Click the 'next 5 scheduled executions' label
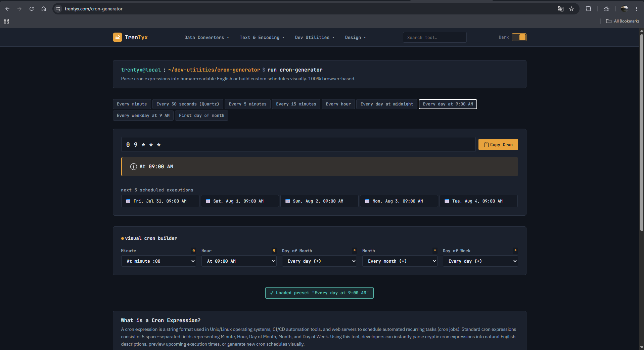This screenshot has width=644, height=350. (157, 190)
